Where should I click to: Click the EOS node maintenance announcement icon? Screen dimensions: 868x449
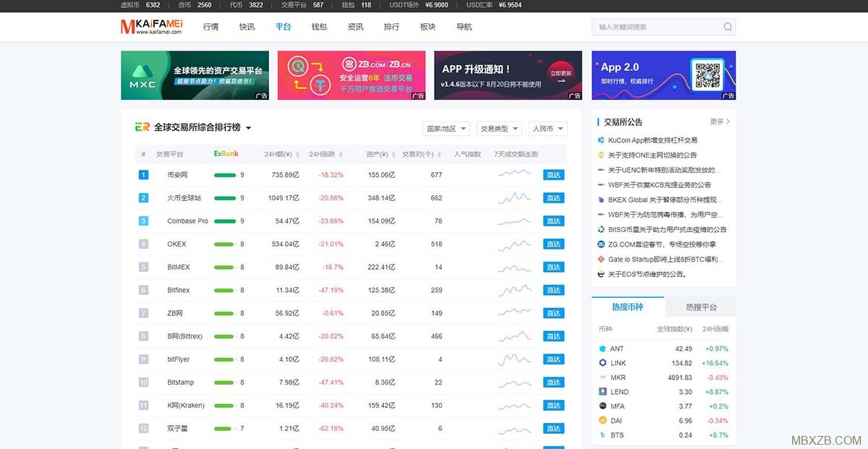[601, 274]
